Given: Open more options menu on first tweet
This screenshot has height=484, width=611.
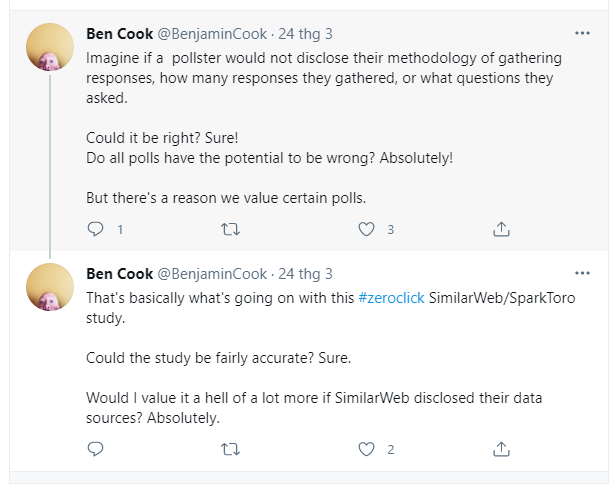Looking at the screenshot, I should click(582, 33).
